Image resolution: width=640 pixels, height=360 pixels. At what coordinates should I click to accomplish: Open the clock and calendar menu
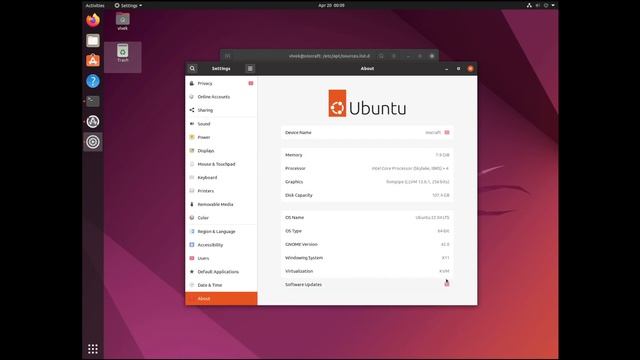331,5
